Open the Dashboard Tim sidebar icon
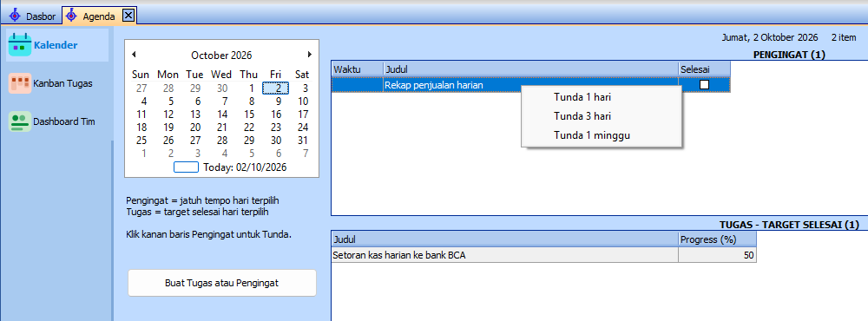The width and height of the screenshot is (868, 321). [x=20, y=121]
